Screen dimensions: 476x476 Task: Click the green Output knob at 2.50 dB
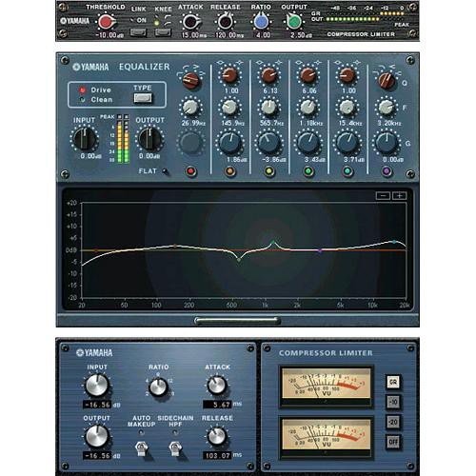point(294,22)
